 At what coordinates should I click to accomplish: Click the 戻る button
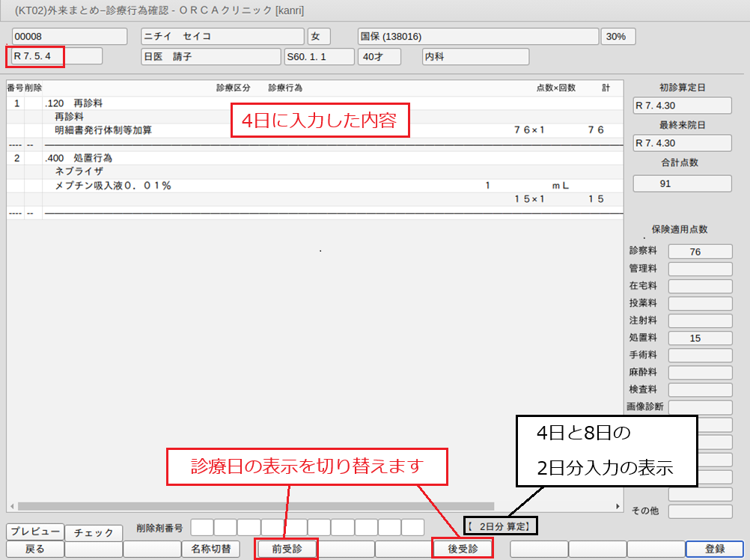(x=34, y=549)
